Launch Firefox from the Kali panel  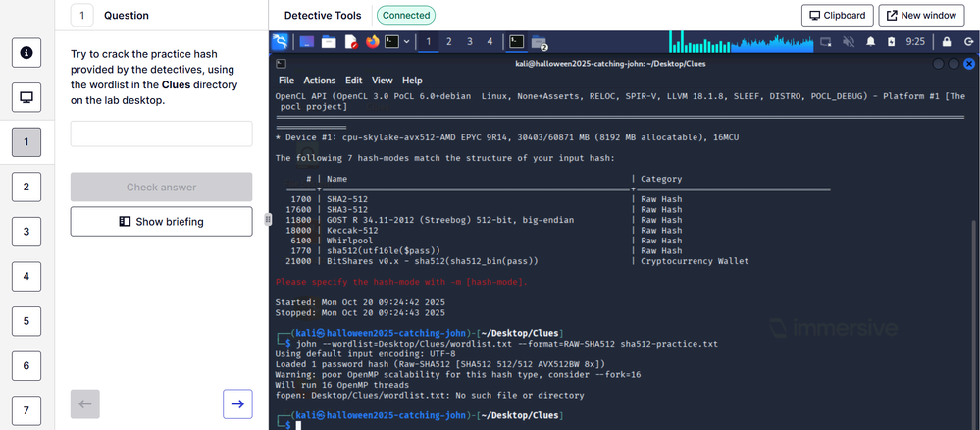point(372,42)
